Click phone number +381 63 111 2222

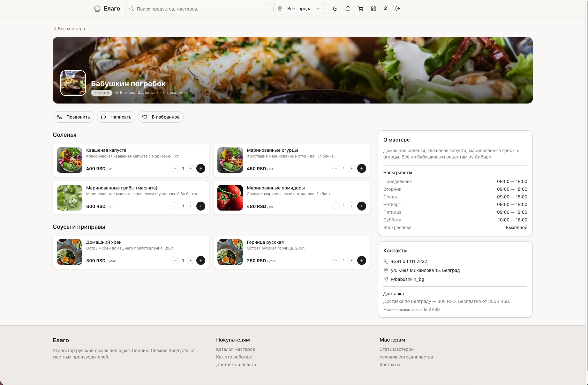click(409, 261)
